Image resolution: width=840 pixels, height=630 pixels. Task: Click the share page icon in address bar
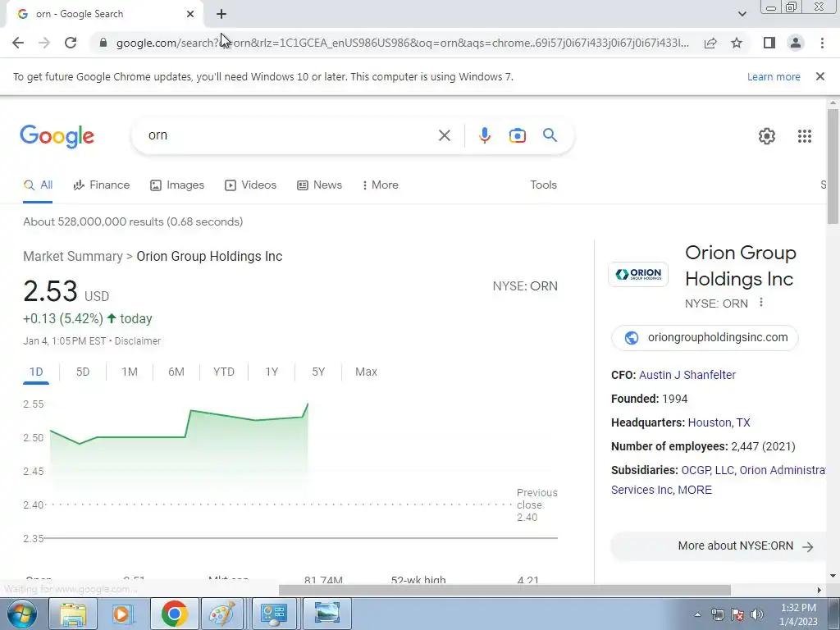click(x=710, y=43)
